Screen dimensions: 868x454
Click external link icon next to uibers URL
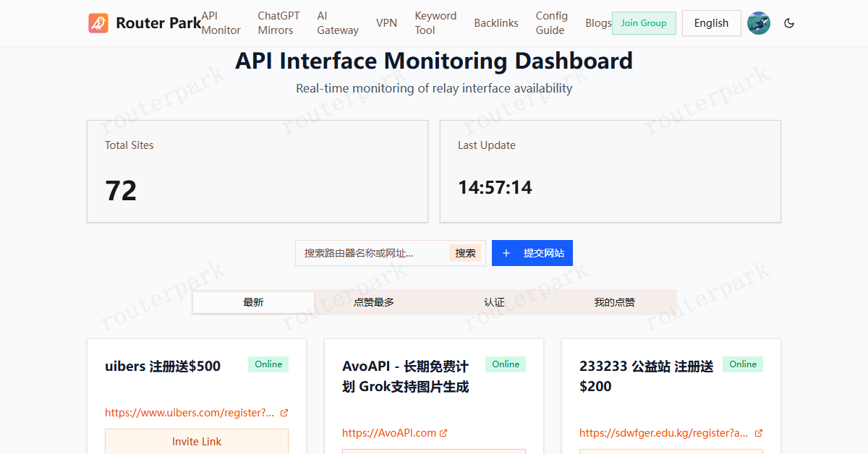284,413
